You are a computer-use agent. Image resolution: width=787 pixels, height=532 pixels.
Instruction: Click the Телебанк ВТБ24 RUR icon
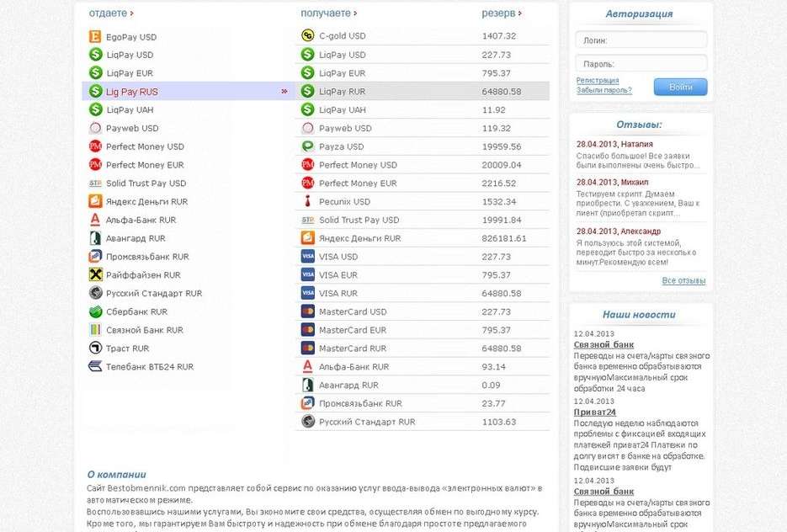click(95, 366)
